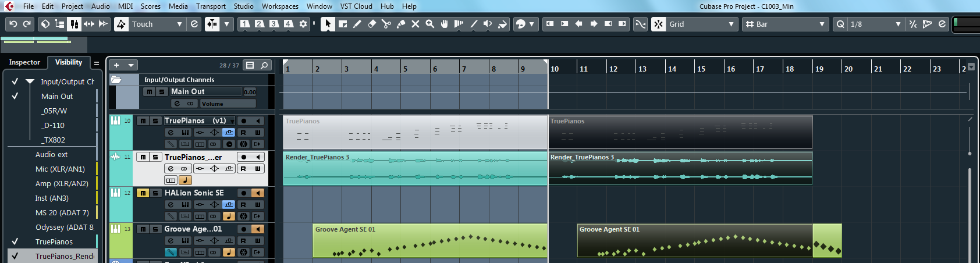The width and height of the screenshot is (980, 263).
Task: Switch to the Visibility tab
Action: (x=69, y=62)
